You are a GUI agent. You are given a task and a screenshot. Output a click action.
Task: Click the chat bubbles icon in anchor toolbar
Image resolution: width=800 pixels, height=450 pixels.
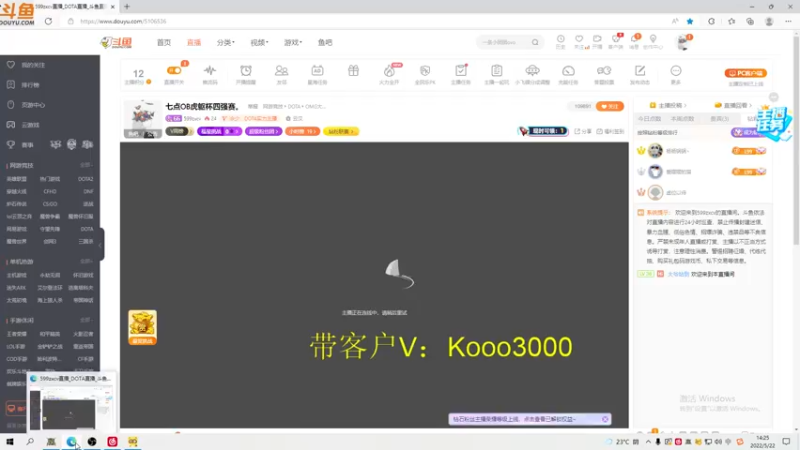click(604, 70)
